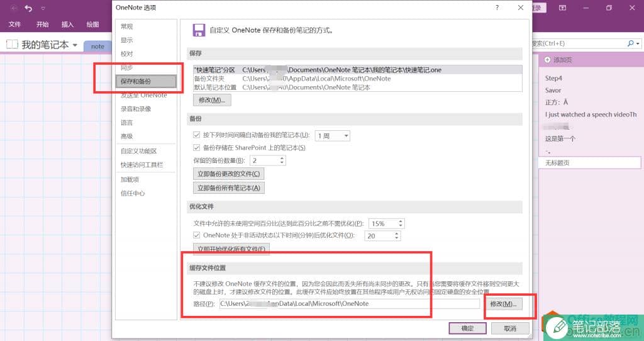Viewport: 644px width, 341px height.
Task: Click the undo arrow in OneNote title bar
Action: click(28, 8)
